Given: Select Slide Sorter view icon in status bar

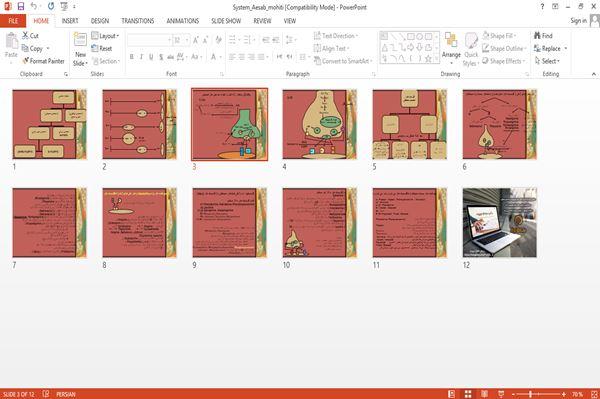Looking at the screenshot, I should pos(468,394).
